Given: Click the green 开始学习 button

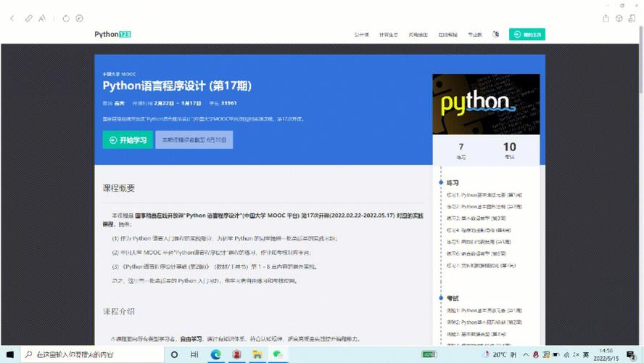Looking at the screenshot, I should [128, 140].
